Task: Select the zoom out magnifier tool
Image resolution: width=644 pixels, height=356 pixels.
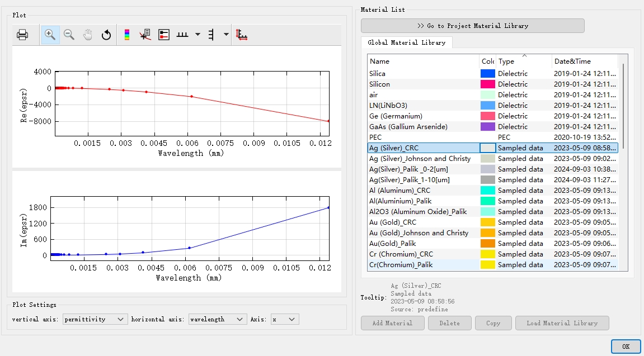Action: pos(69,35)
